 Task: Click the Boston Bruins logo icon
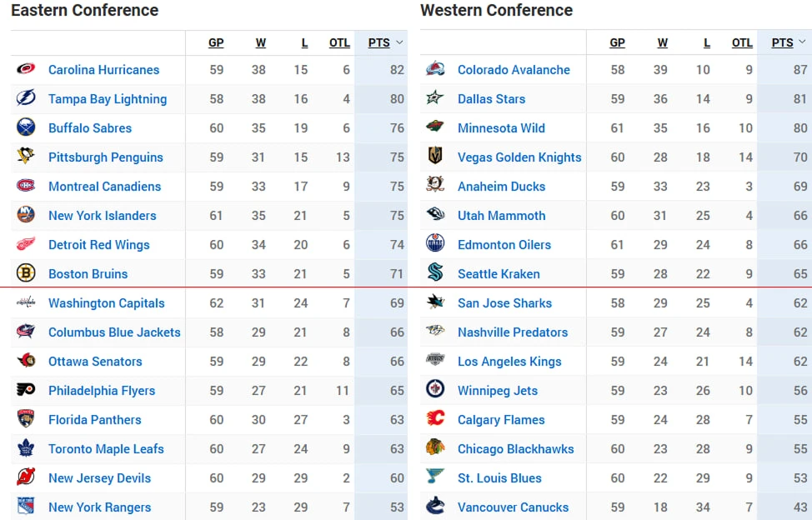[26, 273]
